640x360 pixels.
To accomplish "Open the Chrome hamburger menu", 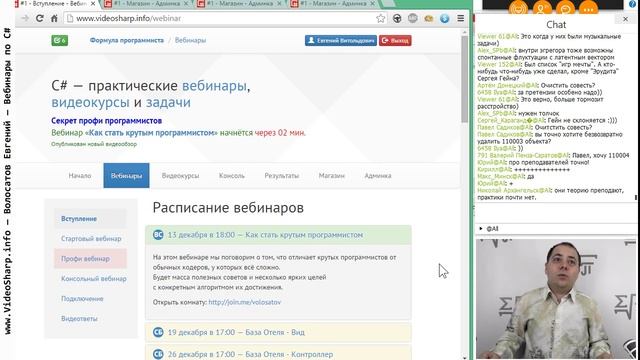I will [460, 18].
